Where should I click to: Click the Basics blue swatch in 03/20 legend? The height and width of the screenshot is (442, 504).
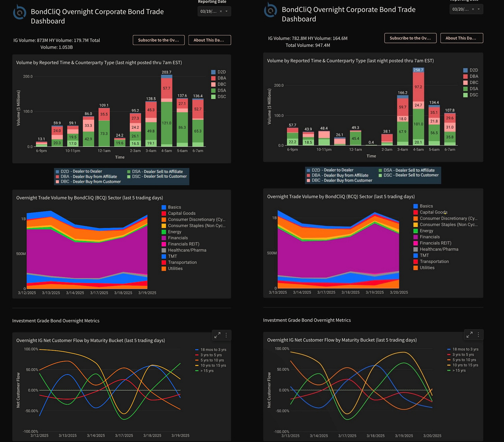(x=415, y=206)
